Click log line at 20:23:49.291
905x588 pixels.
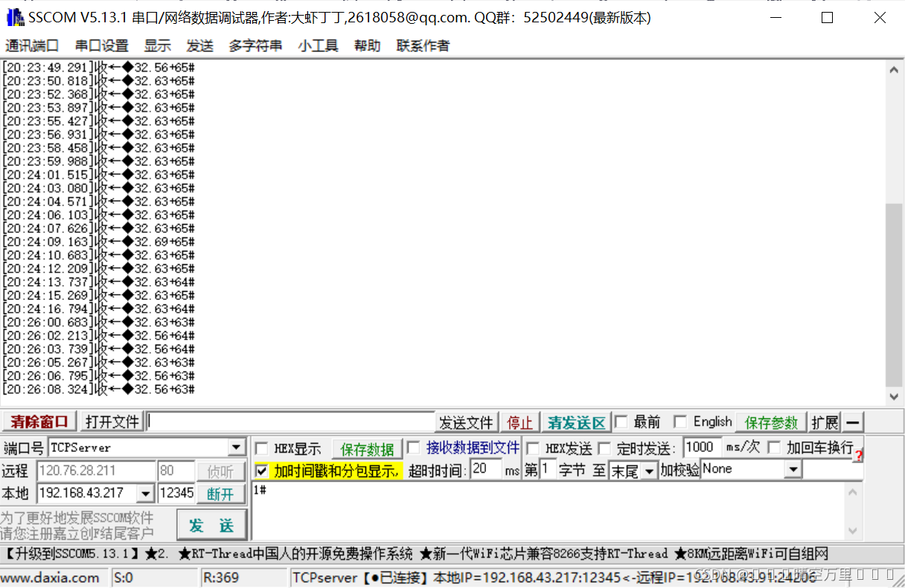[x=98, y=68]
